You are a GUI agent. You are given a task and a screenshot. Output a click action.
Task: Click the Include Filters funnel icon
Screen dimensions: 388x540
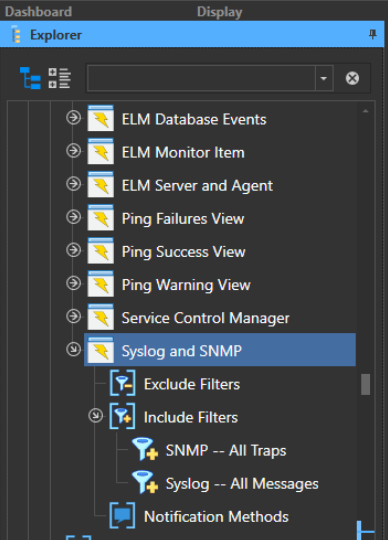tap(123, 416)
